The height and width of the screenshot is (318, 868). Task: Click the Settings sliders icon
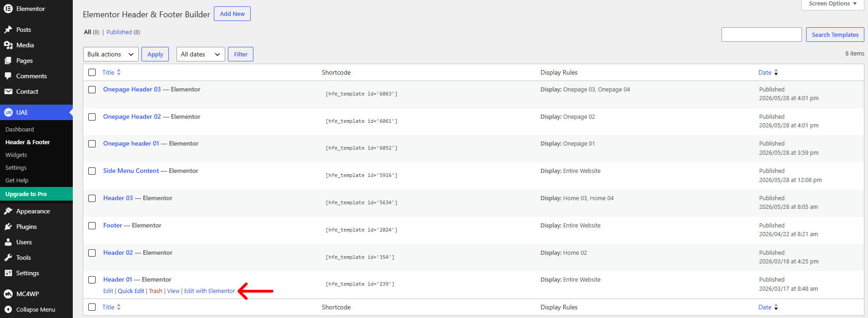point(8,273)
